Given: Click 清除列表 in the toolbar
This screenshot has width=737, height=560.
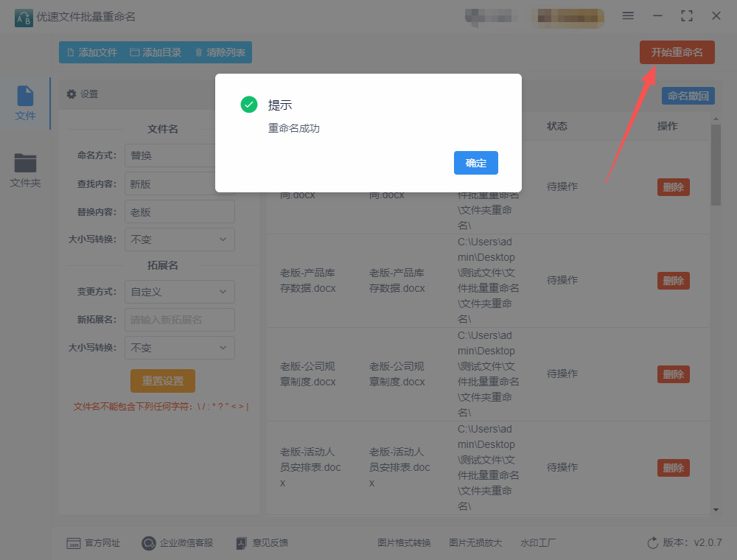Looking at the screenshot, I should click(220, 52).
